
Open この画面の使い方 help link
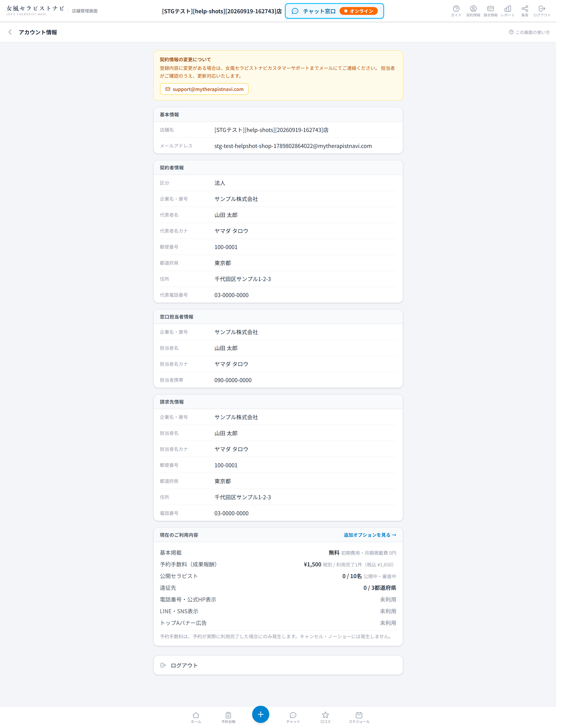[529, 32]
